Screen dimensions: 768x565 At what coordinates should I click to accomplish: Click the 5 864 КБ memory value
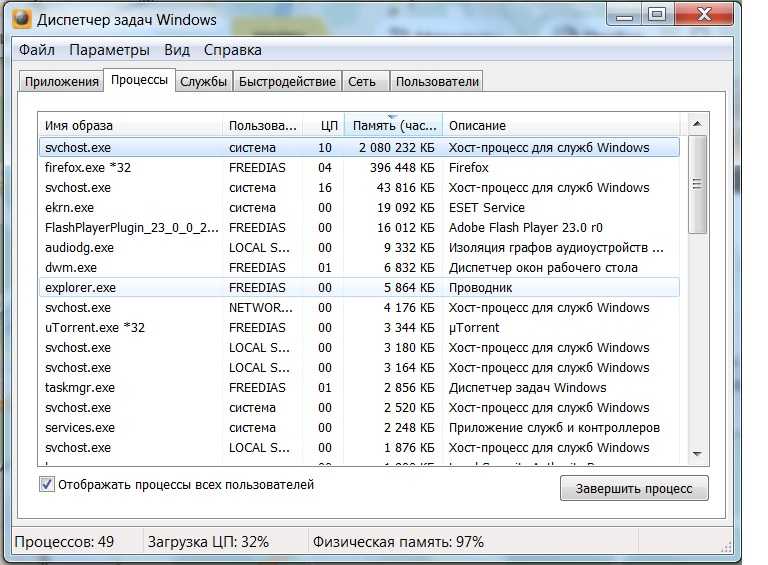(x=409, y=288)
